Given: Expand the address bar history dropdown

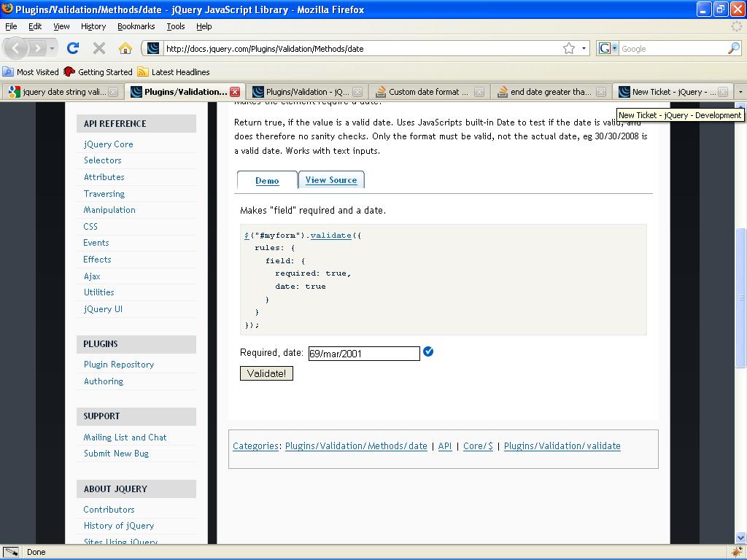Looking at the screenshot, I should tap(584, 49).
